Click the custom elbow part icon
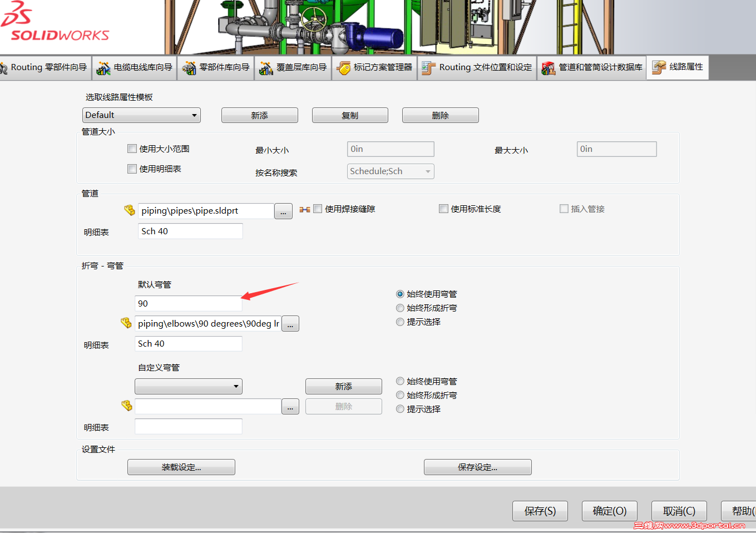This screenshot has height=533, width=756. pyautogui.click(x=127, y=406)
